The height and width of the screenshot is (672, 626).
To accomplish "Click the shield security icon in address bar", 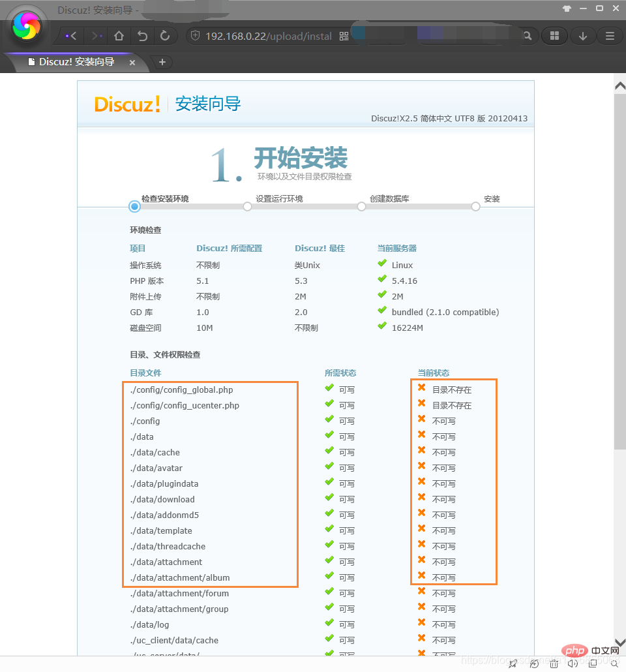I will coord(195,36).
